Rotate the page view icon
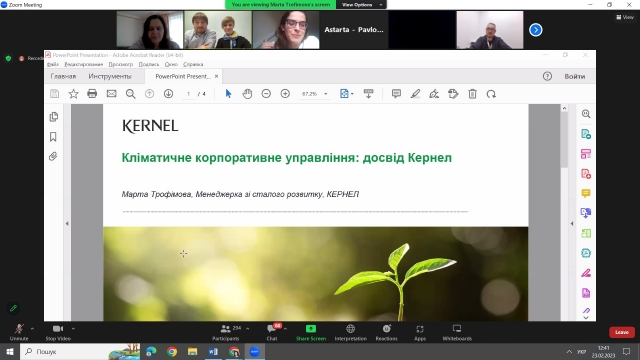This screenshot has width=640, height=360. (491, 94)
